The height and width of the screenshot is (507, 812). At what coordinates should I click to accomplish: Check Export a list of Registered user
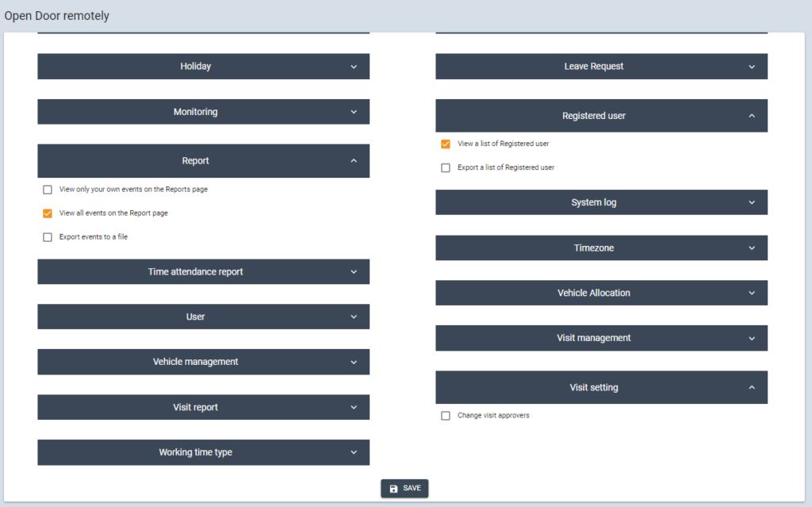[x=446, y=168]
